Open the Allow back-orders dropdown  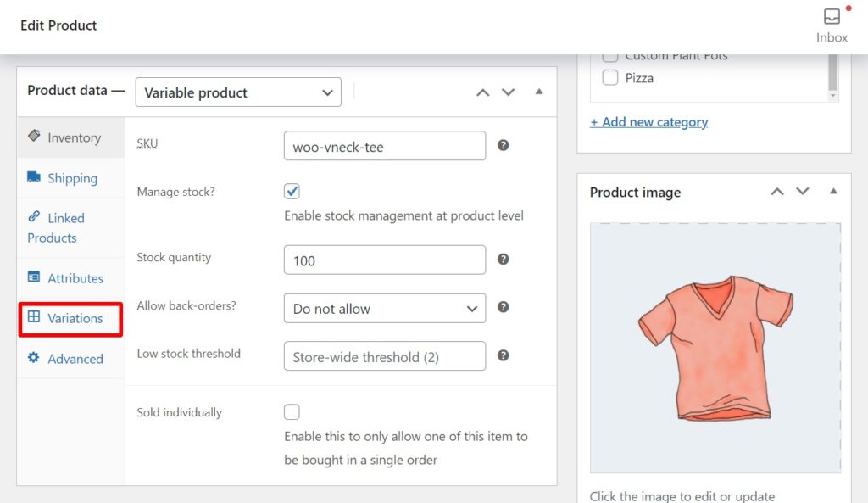click(x=384, y=308)
